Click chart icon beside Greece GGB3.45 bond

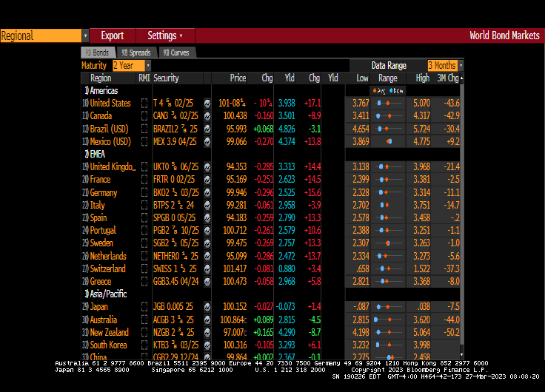point(207,282)
